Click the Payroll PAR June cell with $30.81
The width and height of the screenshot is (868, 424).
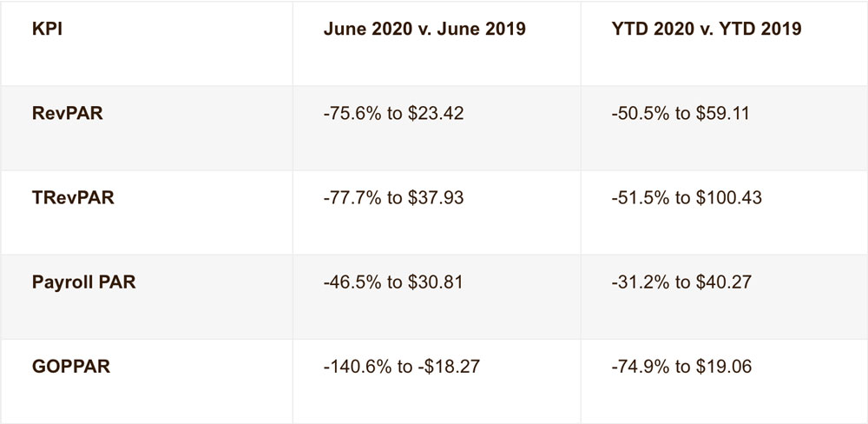pyautogui.click(x=393, y=282)
